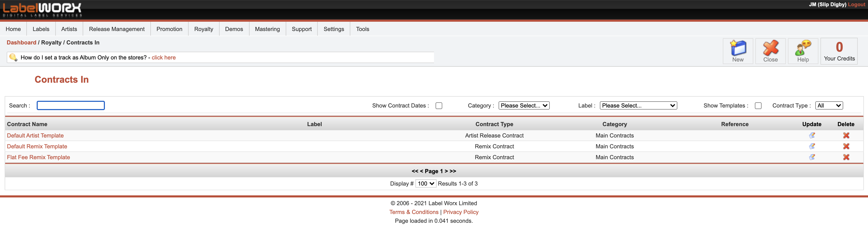Delete the Flat Fee Remix Template contract
Viewport: 868px width, 230px height.
click(x=846, y=157)
